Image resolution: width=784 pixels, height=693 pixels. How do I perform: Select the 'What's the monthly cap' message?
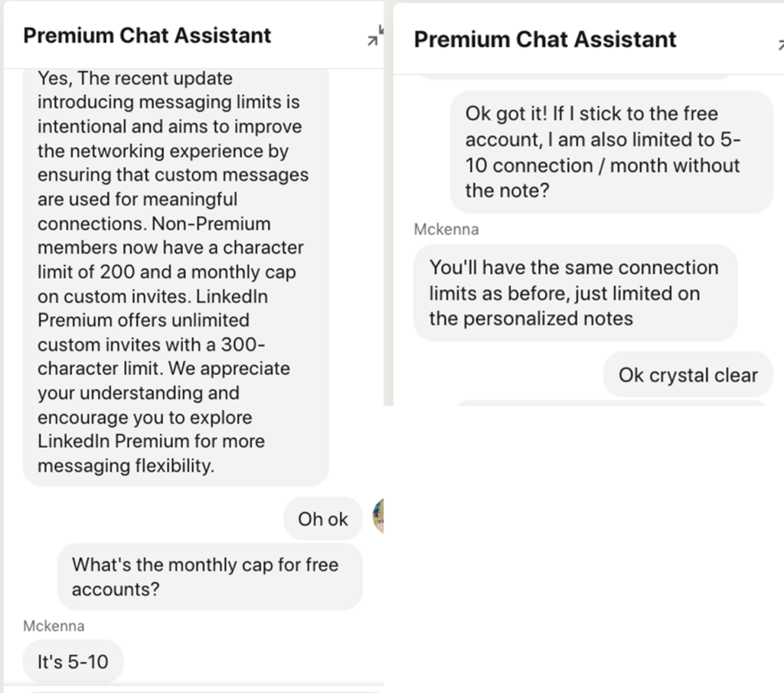point(209,577)
